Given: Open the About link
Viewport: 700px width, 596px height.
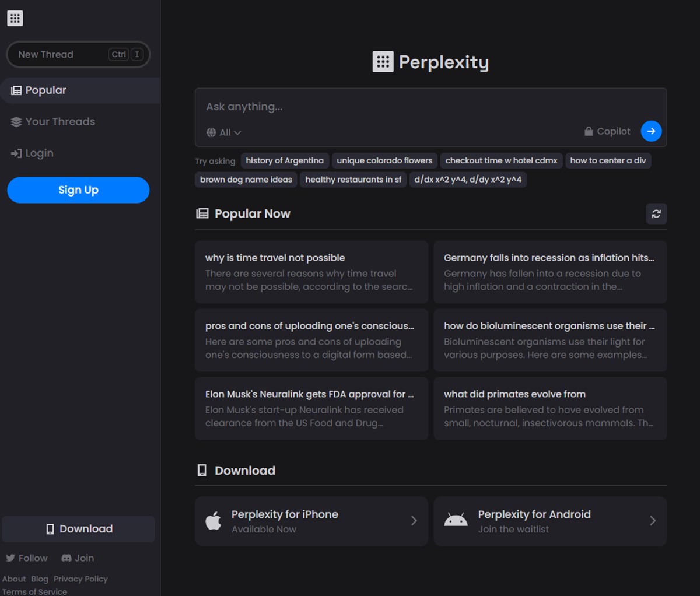Looking at the screenshot, I should point(14,579).
